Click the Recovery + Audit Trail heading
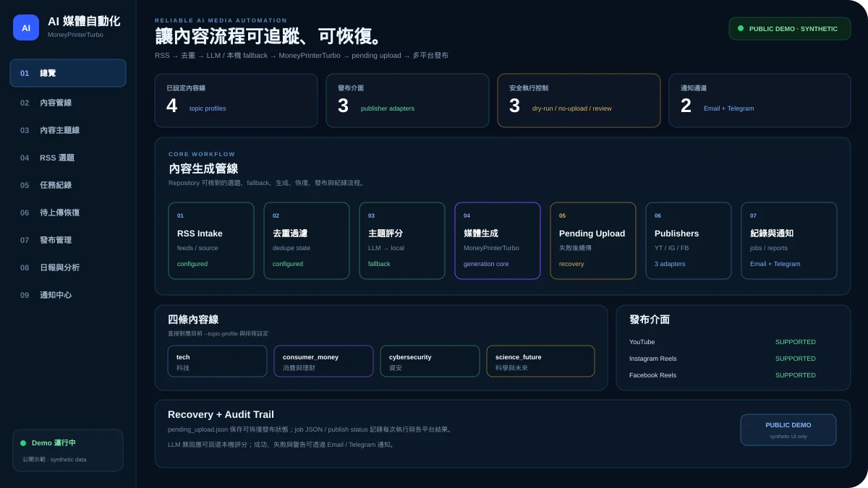Viewport: 868px width, 488px height. [x=221, y=415]
